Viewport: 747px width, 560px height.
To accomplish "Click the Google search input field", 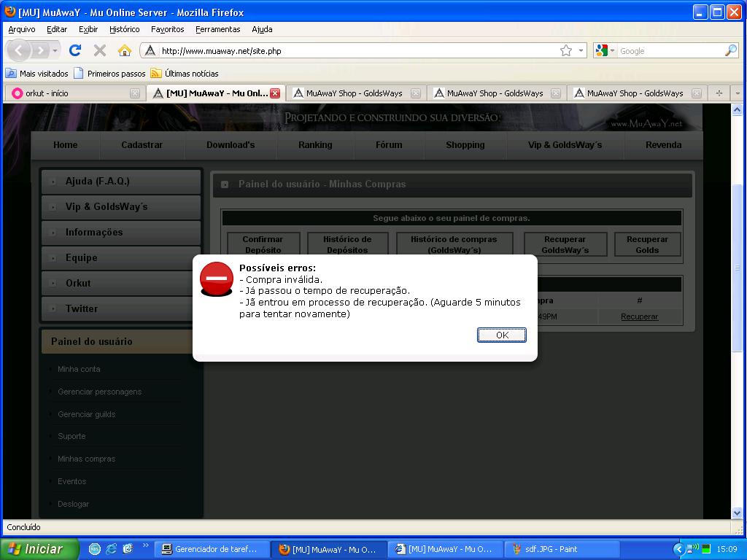I will tap(671, 50).
